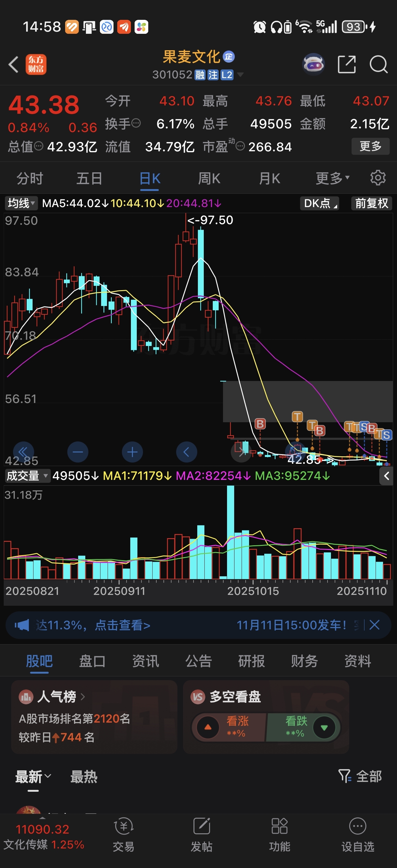Screen dimensions: 397x868
Task: Tap the 人气榜 chart icon
Action: 26,697
